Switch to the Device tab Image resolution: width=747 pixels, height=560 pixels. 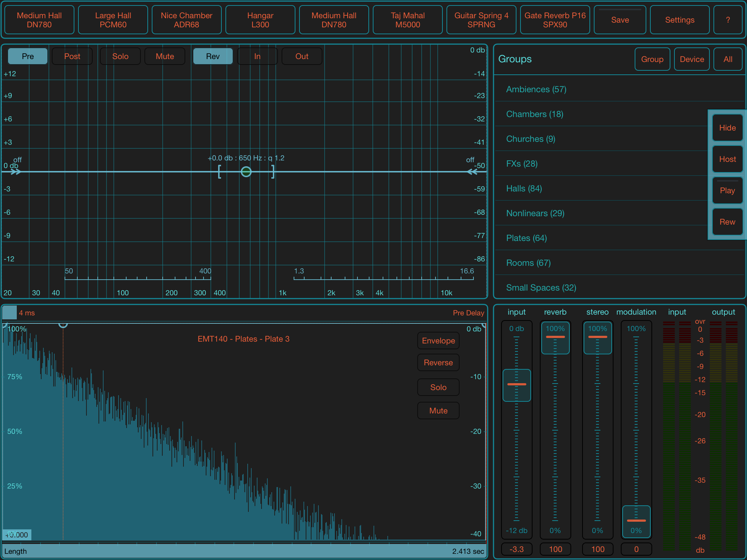[x=692, y=59]
